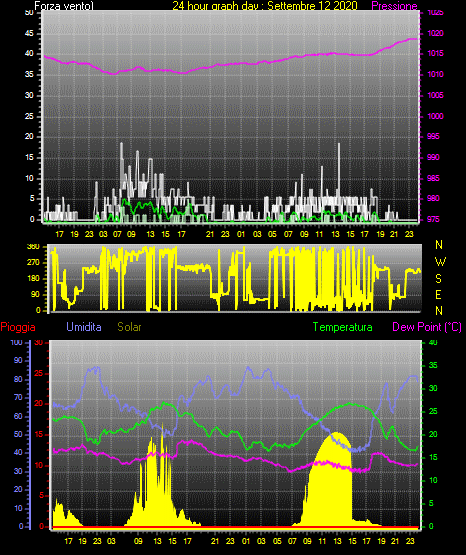Click the "S" compass letter
Image resolution: width=466 pixels, height=555 pixels.
(x=438, y=279)
